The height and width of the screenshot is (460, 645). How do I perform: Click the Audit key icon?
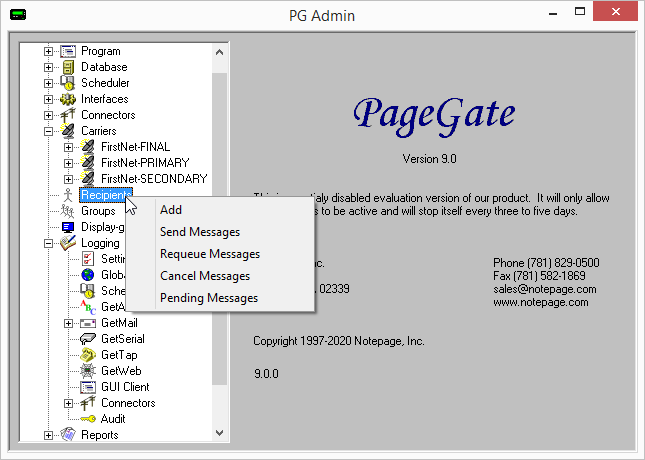pyautogui.click(x=88, y=419)
